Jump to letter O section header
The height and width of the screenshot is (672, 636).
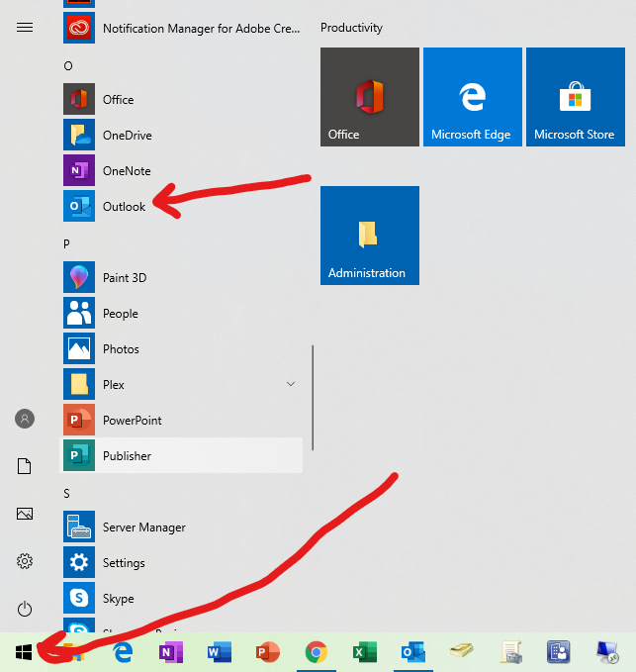[x=68, y=65]
